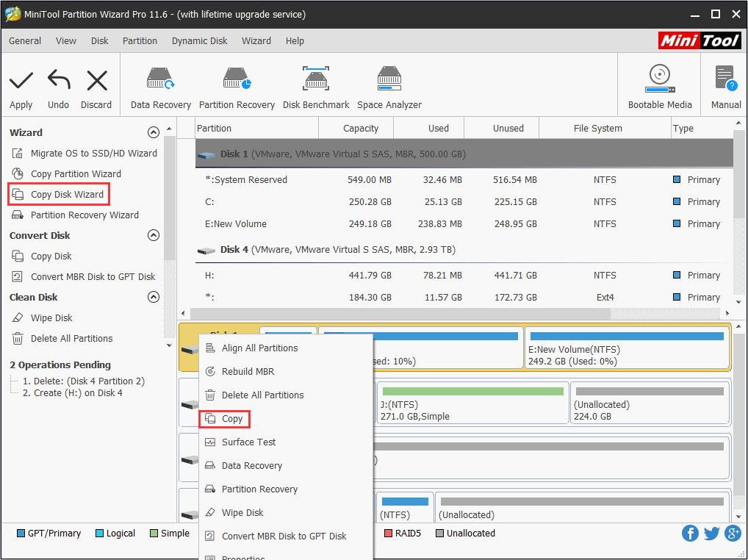Image resolution: width=748 pixels, height=560 pixels.
Task: Click the Surface Test context menu icon
Action: pos(210,442)
